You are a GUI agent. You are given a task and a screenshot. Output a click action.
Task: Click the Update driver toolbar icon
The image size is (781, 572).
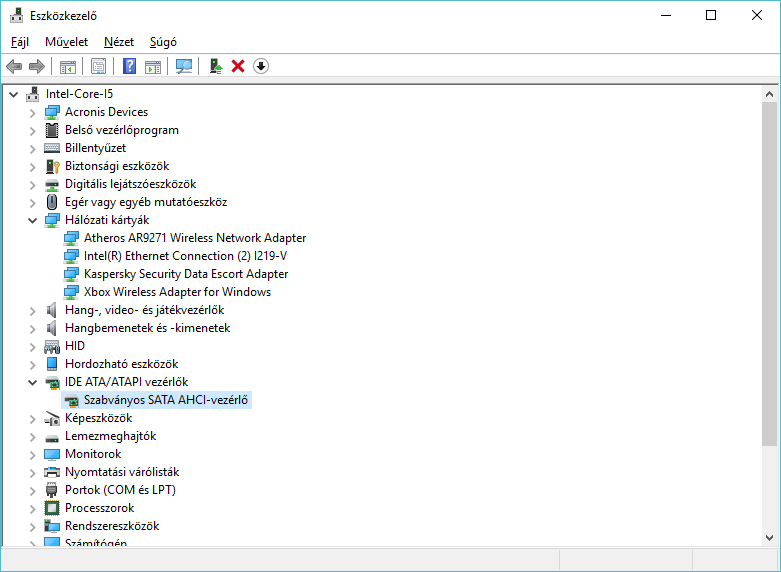pos(216,66)
